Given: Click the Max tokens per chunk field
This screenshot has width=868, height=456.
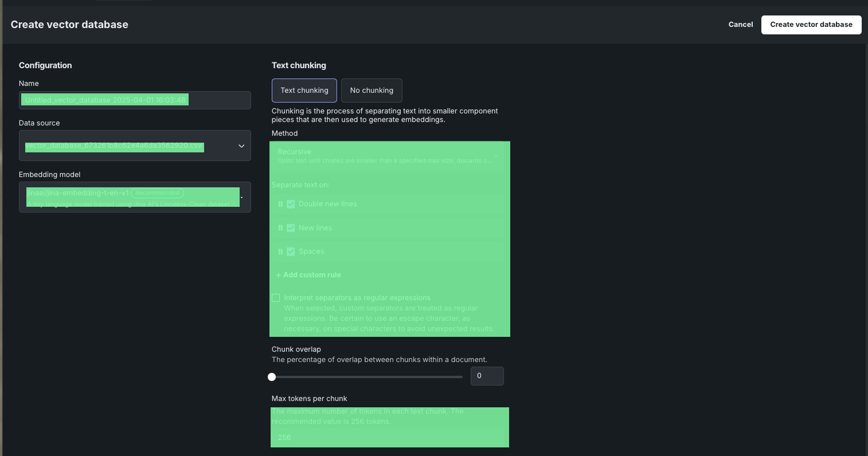Looking at the screenshot, I should [x=388, y=438].
